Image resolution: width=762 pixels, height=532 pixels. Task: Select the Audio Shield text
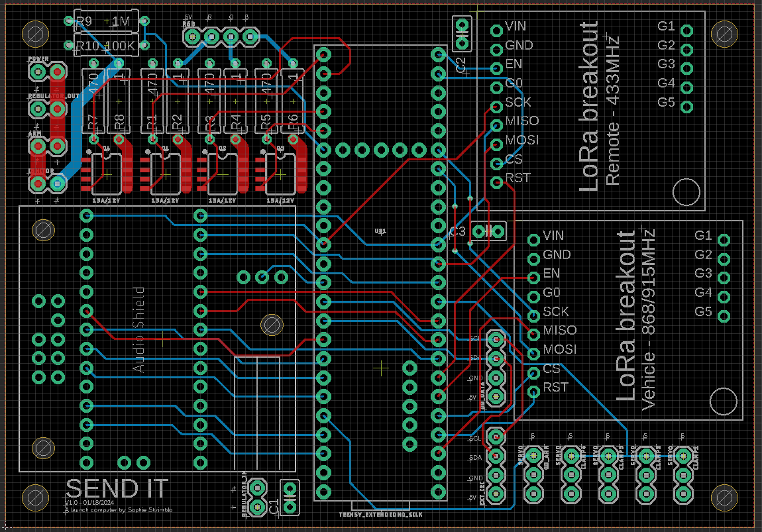click(139, 329)
